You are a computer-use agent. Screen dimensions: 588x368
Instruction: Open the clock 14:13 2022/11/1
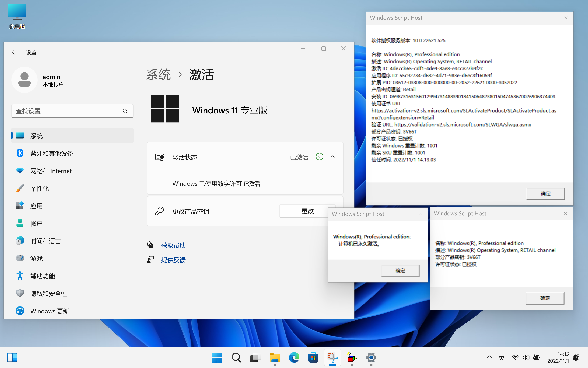[558, 357]
